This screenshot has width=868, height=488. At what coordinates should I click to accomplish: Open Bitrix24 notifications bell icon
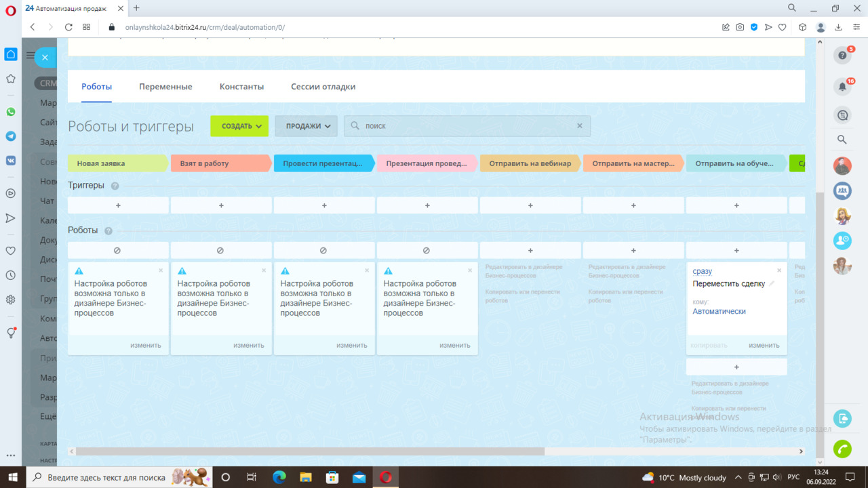(843, 86)
